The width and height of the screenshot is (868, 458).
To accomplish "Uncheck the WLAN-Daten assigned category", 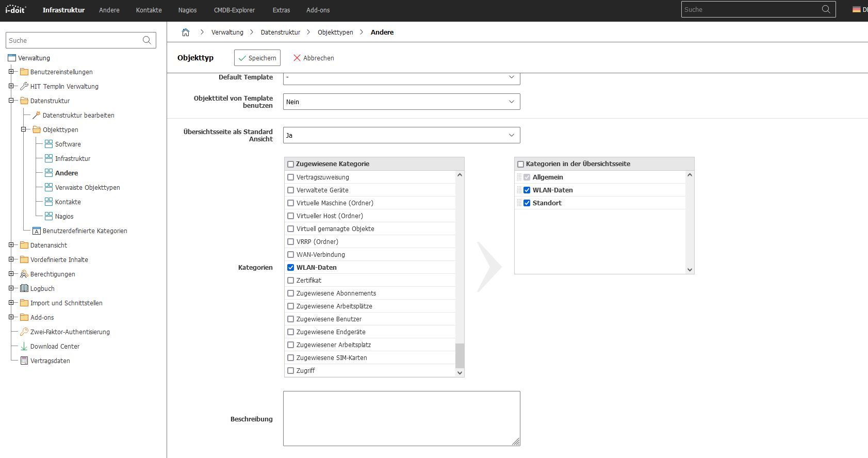I will point(290,267).
